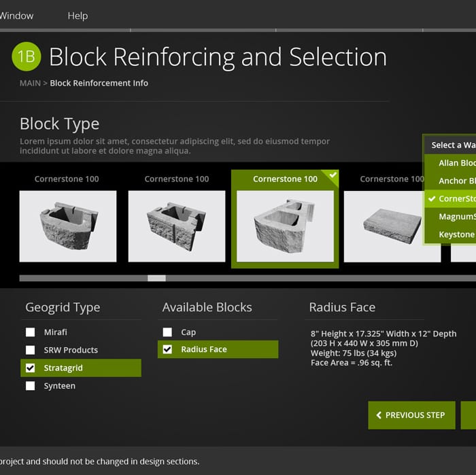The height and width of the screenshot is (475, 476).
Task: Open the Help menu
Action: point(78,16)
